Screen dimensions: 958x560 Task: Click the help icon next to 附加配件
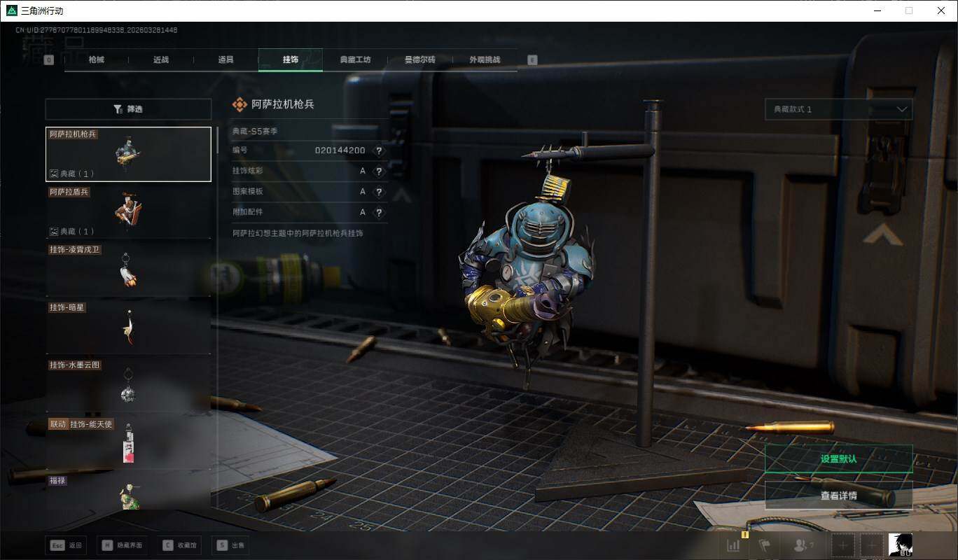(379, 211)
